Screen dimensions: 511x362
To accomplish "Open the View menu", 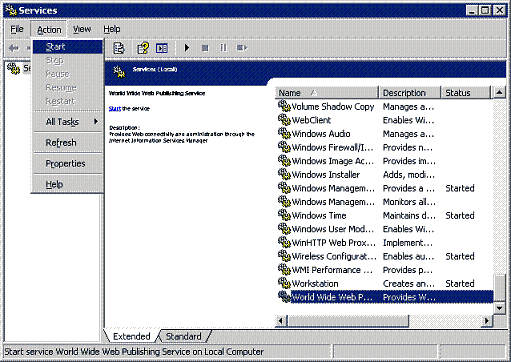I will click(x=82, y=29).
